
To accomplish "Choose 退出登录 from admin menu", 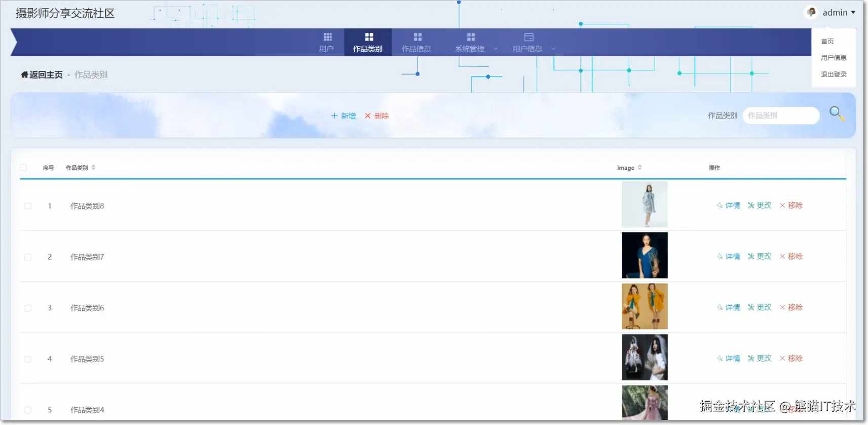I will 834,75.
